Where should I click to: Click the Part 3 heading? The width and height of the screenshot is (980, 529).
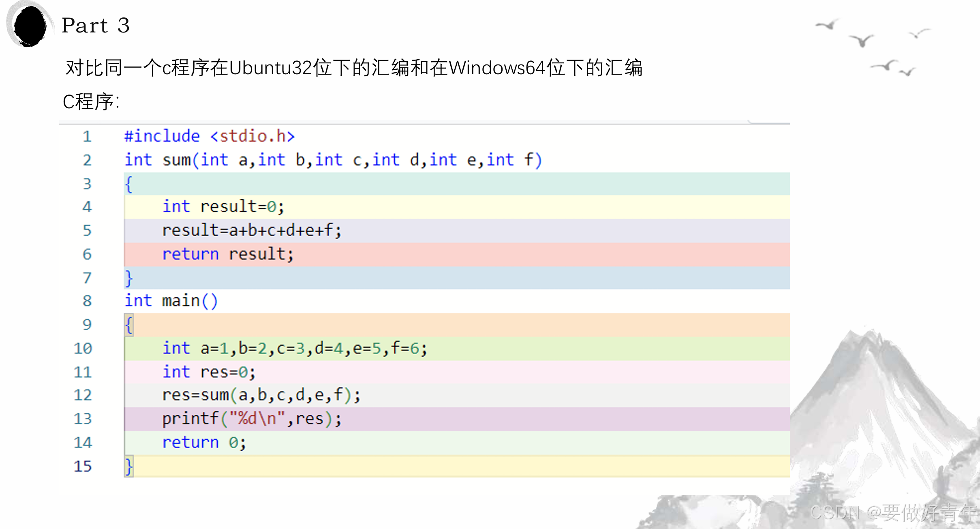coord(96,25)
